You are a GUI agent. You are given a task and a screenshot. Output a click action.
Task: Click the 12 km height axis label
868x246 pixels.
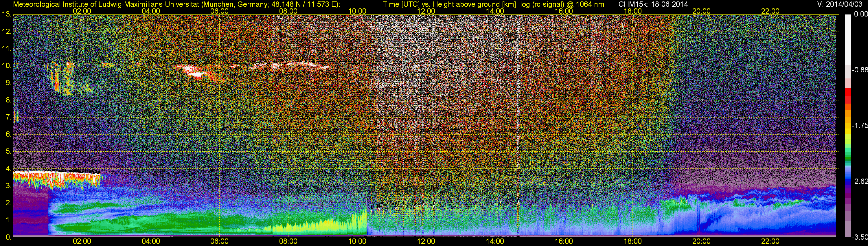[x=6, y=32]
